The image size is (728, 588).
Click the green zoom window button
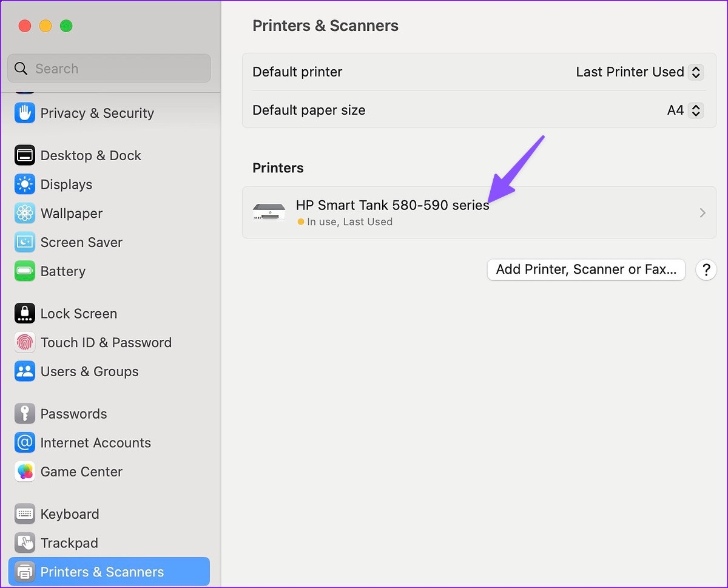(x=66, y=25)
